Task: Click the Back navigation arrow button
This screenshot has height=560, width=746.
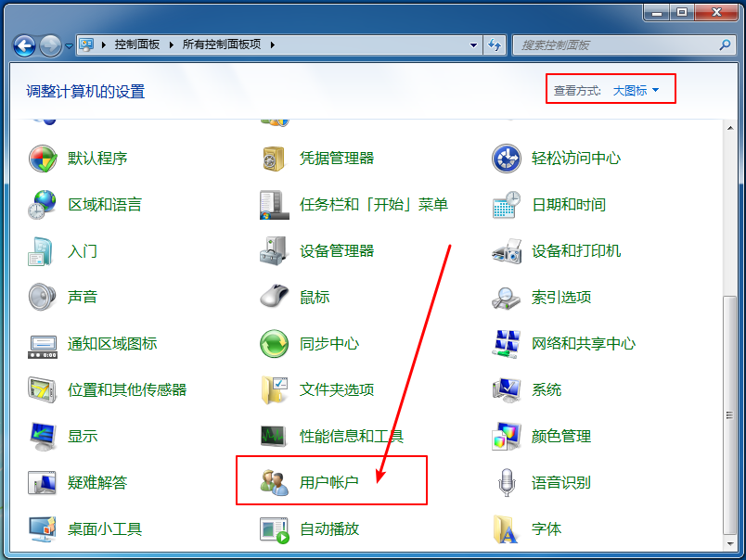Action: pos(25,45)
